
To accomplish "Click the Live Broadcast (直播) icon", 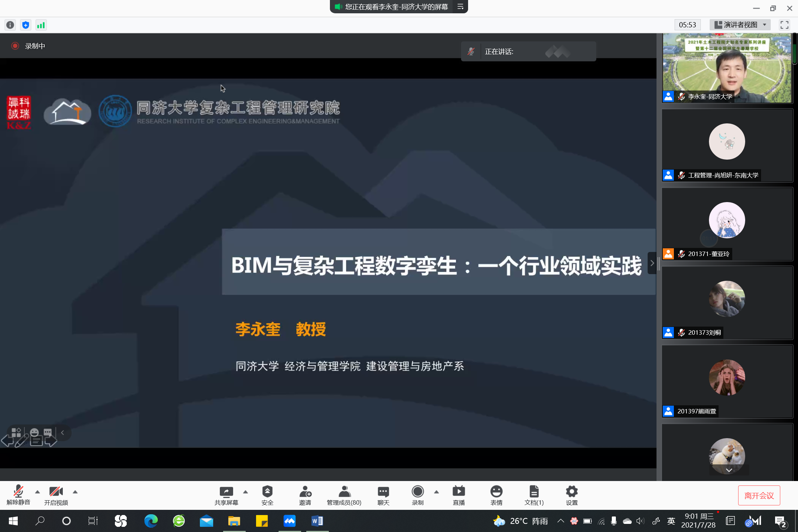I will (458, 492).
